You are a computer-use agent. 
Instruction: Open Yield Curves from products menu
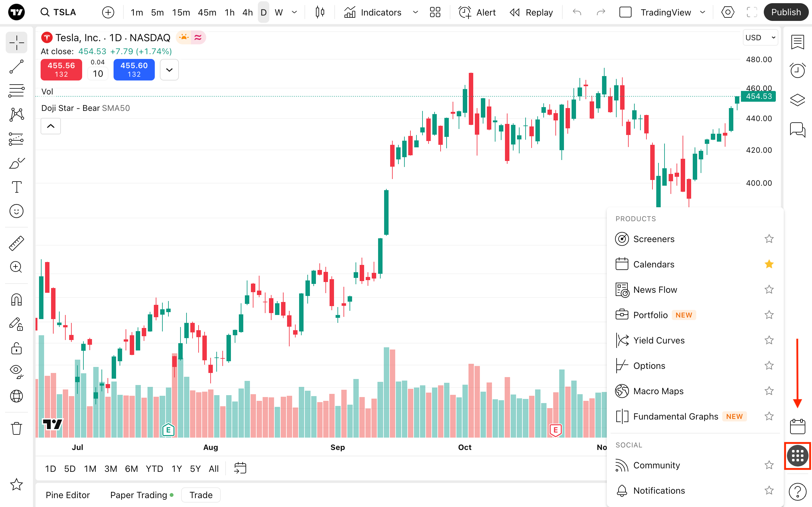pyautogui.click(x=659, y=340)
